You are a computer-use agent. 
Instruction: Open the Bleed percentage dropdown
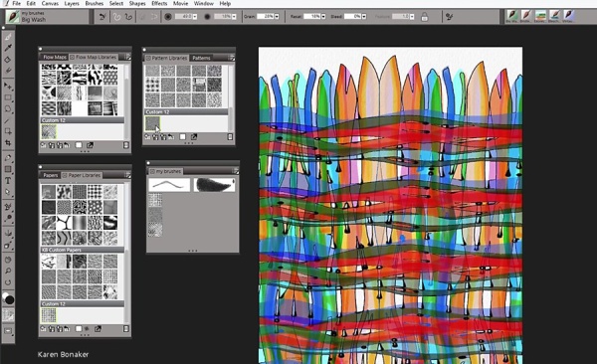pos(364,16)
